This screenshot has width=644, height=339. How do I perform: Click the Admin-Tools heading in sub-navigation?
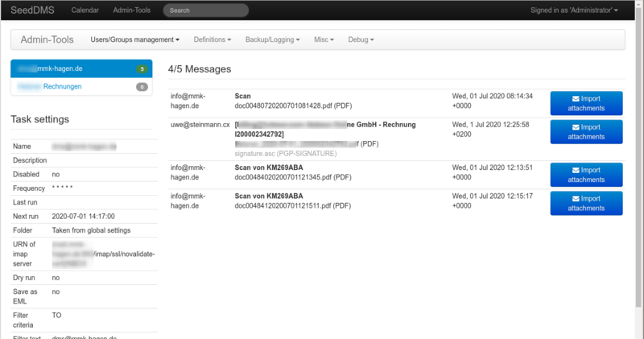(49, 39)
